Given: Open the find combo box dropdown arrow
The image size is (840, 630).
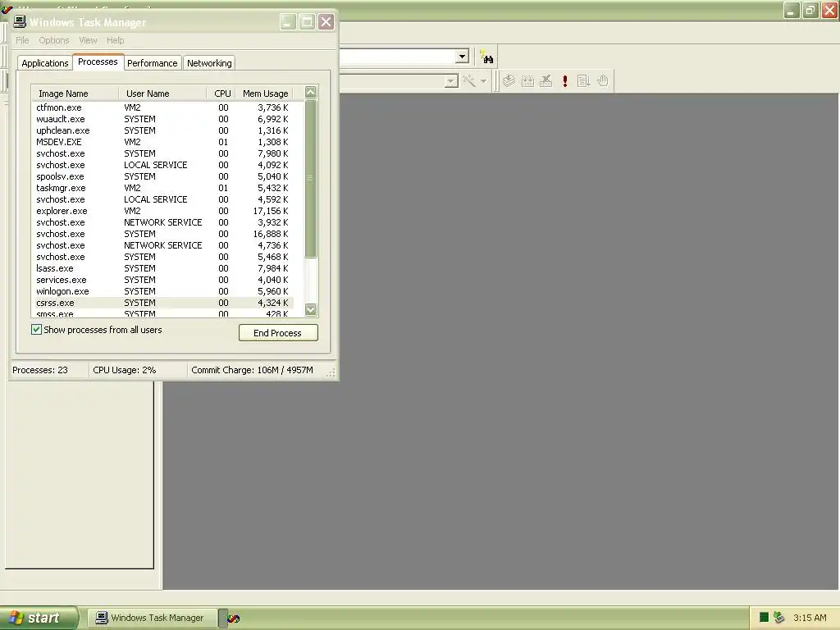Looking at the screenshot, I should [x=463, y=57].
